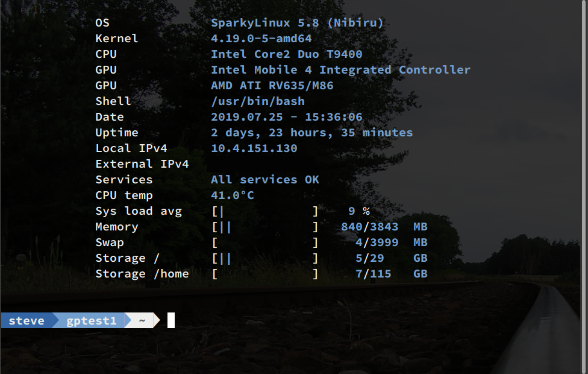Click the SparkyLinux 5.8 OS name
Image resolution: width=588 pixels, height=374 pixels.
(x=297, y=22)
